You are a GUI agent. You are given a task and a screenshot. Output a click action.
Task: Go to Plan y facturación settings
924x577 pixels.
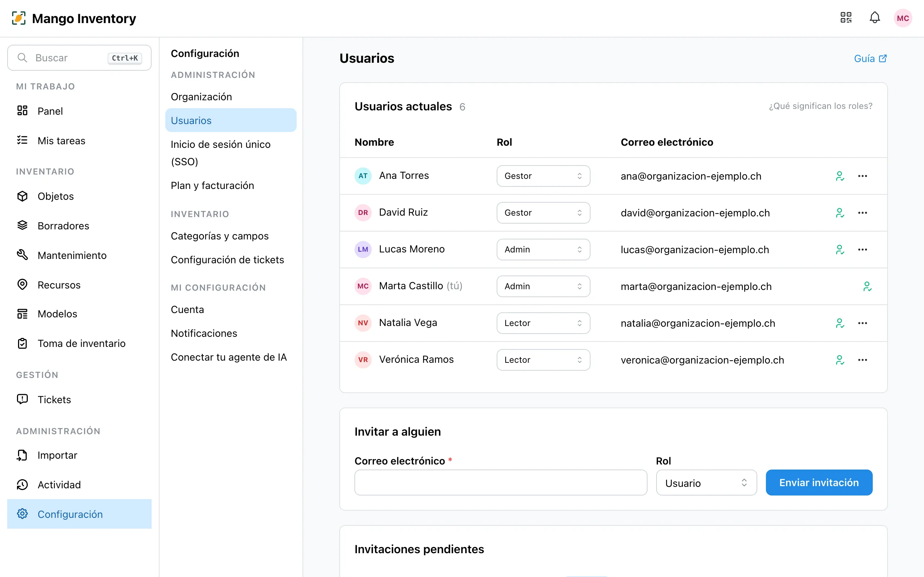(x=212, y=185)
